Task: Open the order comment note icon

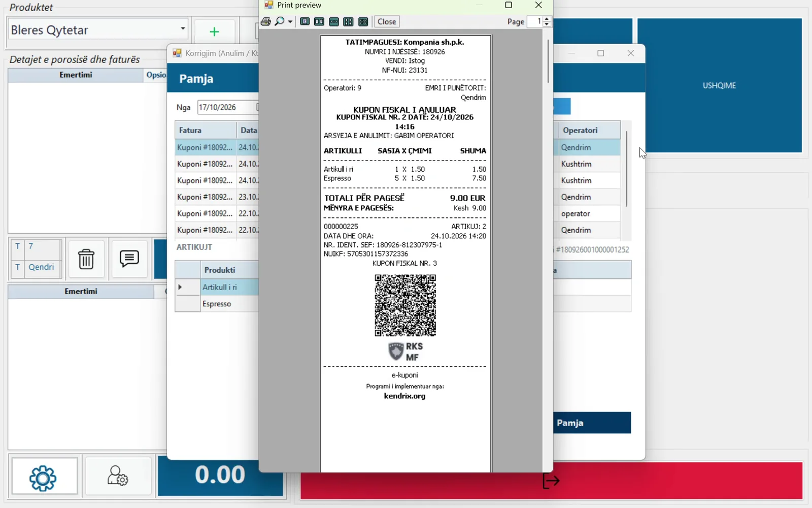Action: [129, 259]
